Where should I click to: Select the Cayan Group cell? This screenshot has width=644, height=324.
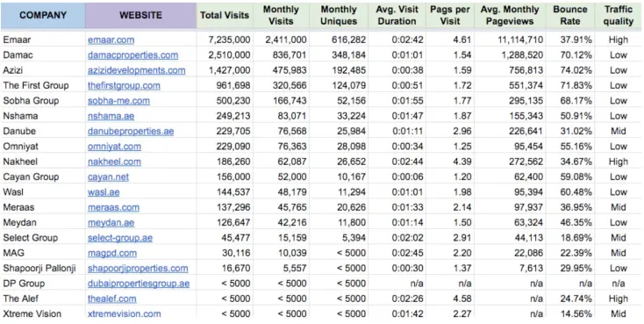[43, 176]
